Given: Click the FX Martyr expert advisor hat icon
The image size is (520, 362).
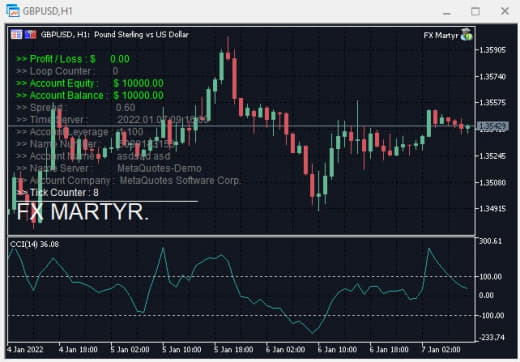Looking at the screenshot, I should (466, 35).
